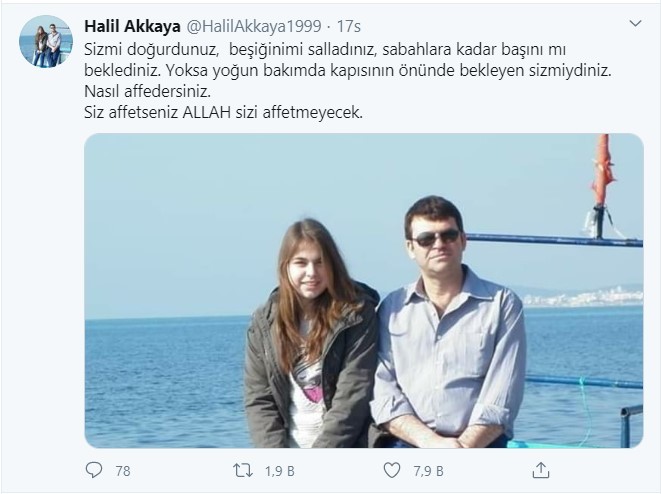Viewport: 661px width, 494px height.
Task: Click the line mentioning ALLAH
Action: pos(223,112)
